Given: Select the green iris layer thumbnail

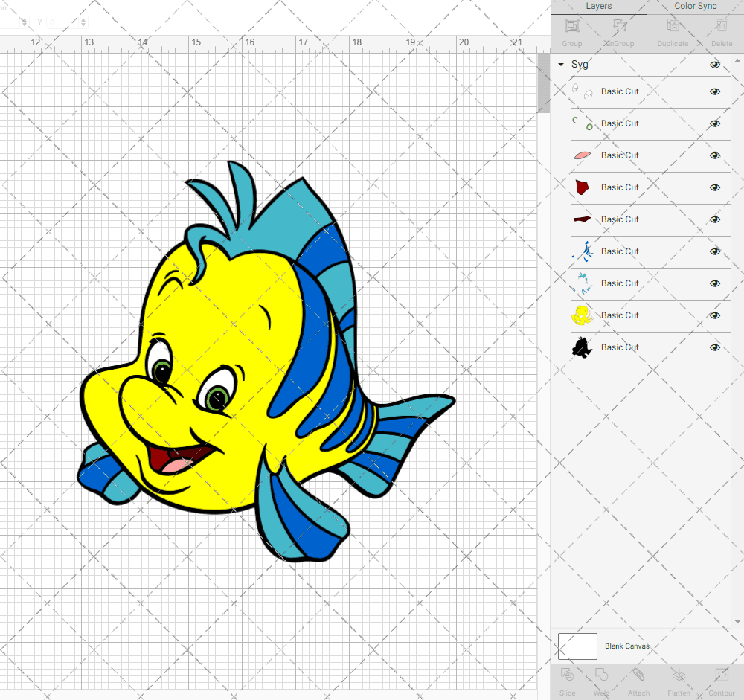Looking at the screenshot, I should click(x=583, y=123).
